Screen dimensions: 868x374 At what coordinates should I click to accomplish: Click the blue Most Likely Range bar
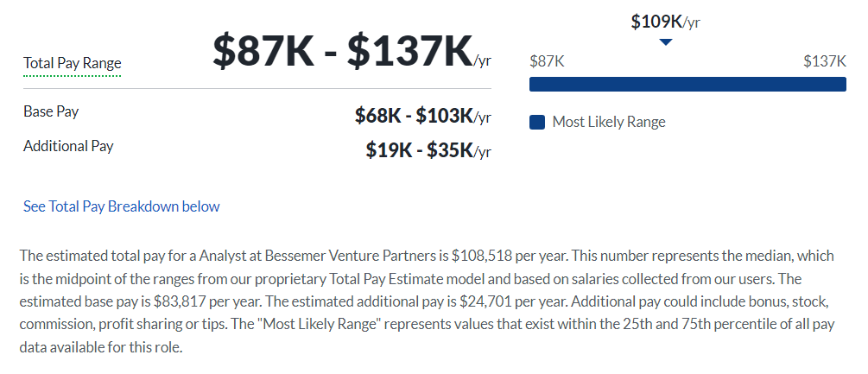point(687,84)
